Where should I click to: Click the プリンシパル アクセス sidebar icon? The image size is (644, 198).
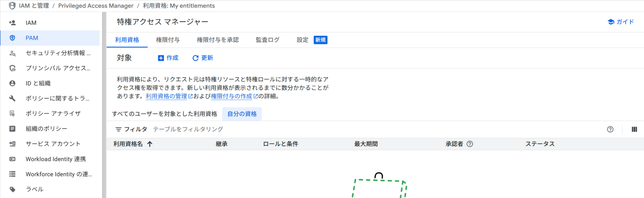pos(12,68)
